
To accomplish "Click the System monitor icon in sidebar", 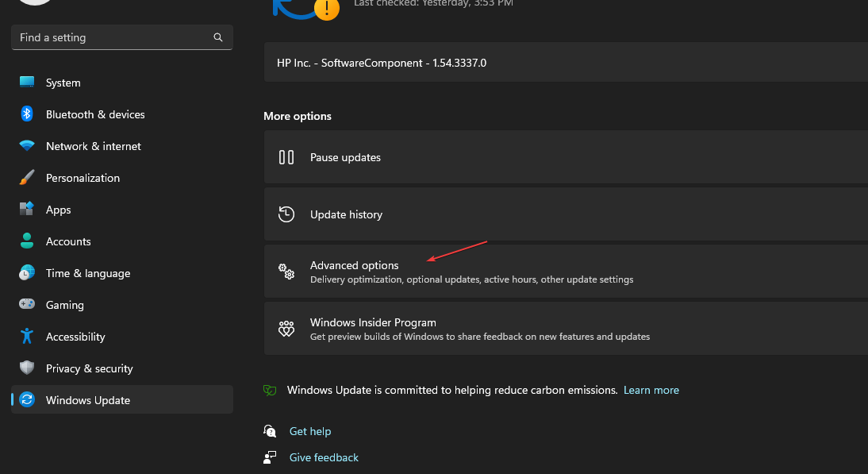I will pyautogui.click(x=27, y=83).
